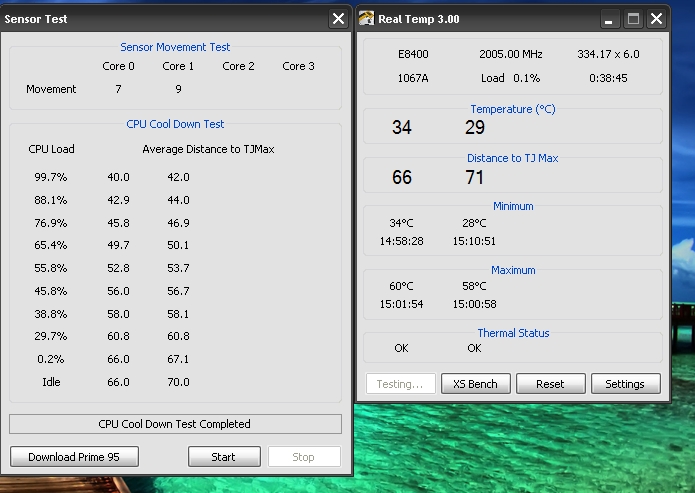The width and height of the screenshot is (695, 493).
Task: Click the 29.7% CPU load value
Action: pos(51,336)
